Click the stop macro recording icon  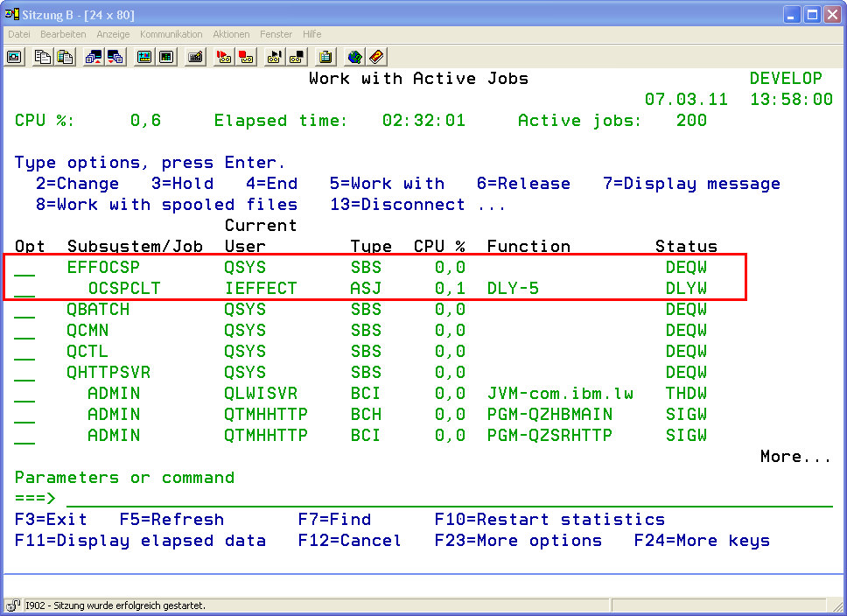click(246, 57)
